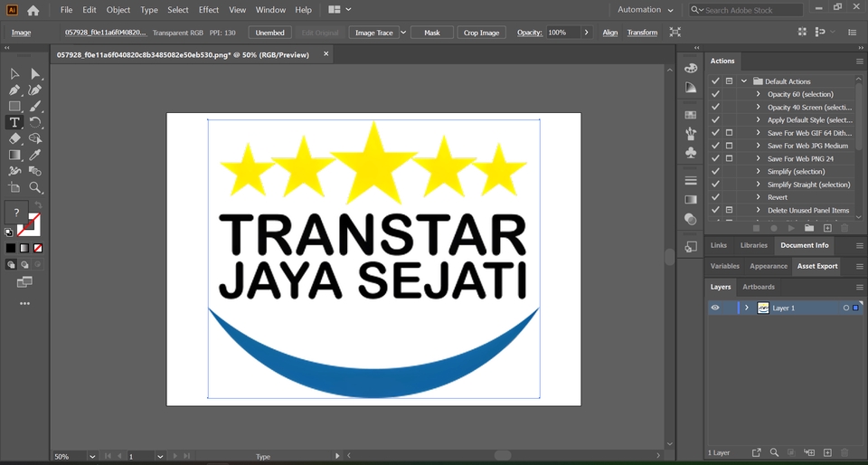Hide Layer 1 with eye icon

(715, 308)
